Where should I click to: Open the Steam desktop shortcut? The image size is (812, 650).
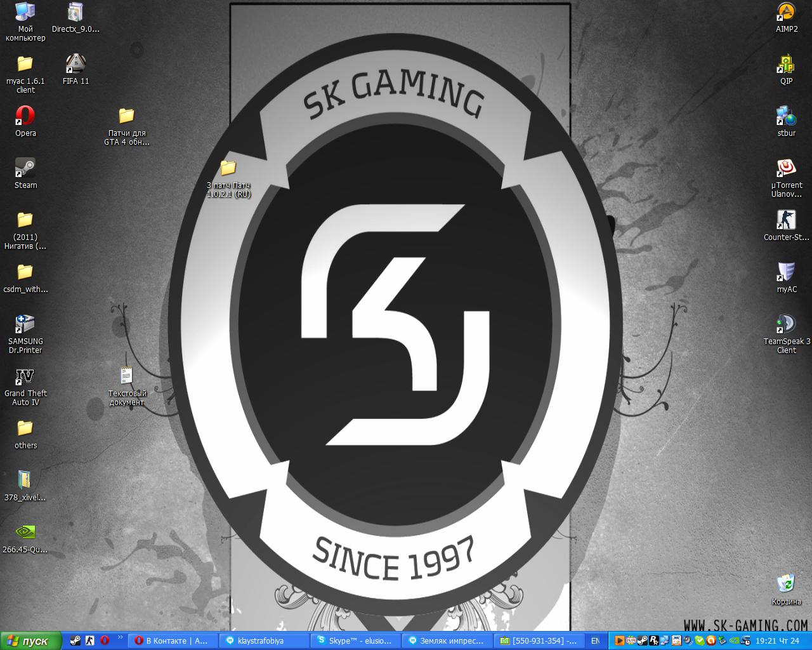(25, 169)
